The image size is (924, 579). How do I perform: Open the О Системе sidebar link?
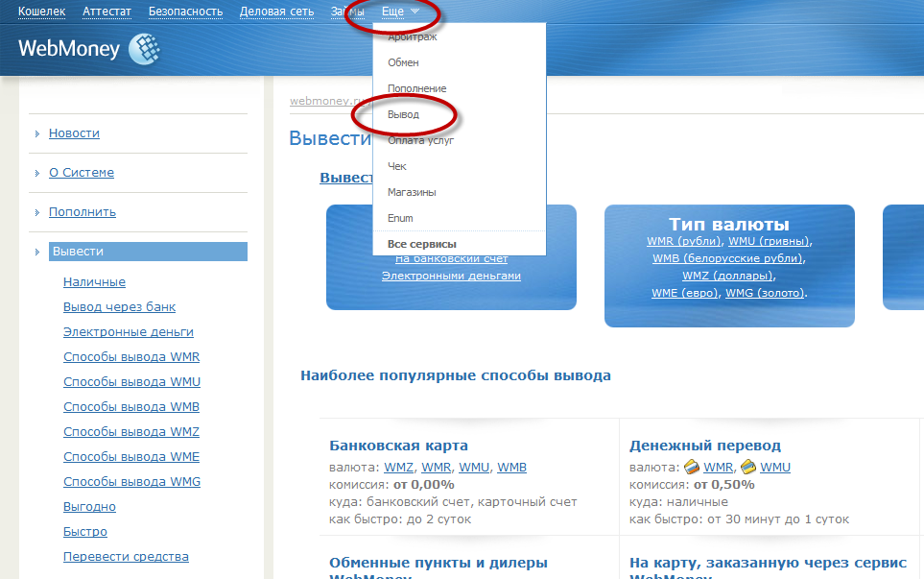click(x=82, y=173)
